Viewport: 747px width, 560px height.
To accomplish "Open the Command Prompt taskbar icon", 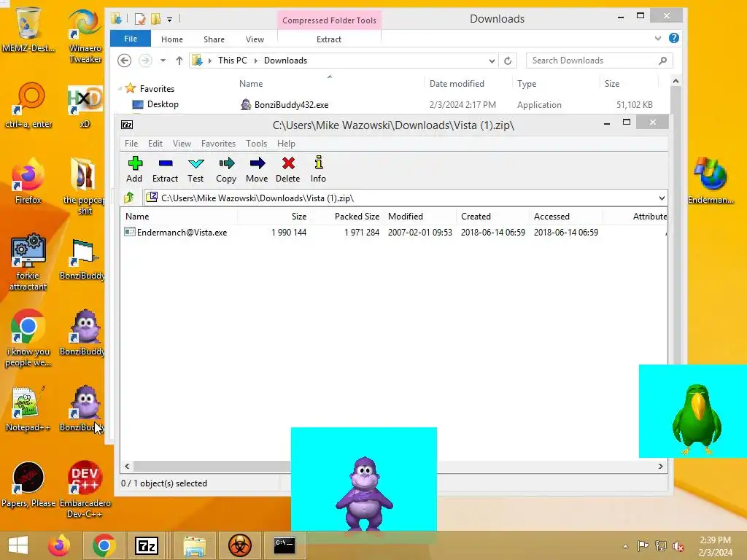I will 285,545.
